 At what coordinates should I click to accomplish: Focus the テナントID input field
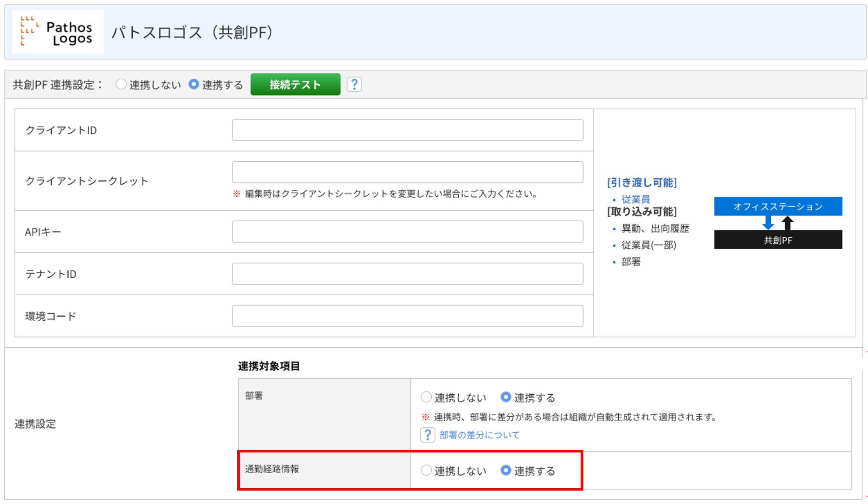click(408, 274)
